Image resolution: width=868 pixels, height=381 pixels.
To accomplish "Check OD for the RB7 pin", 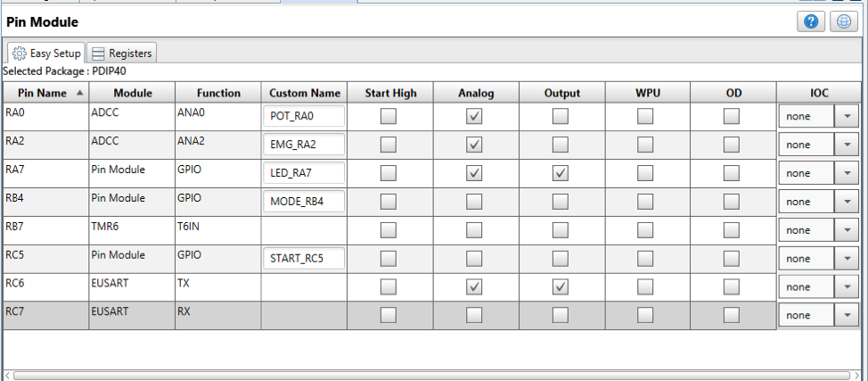I will [x=731, y=230].
